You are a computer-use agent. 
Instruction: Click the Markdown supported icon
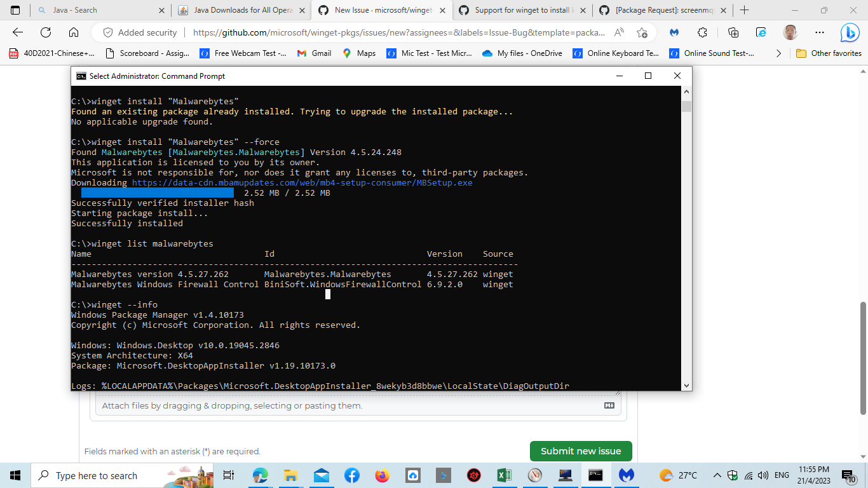click(609, 405)
